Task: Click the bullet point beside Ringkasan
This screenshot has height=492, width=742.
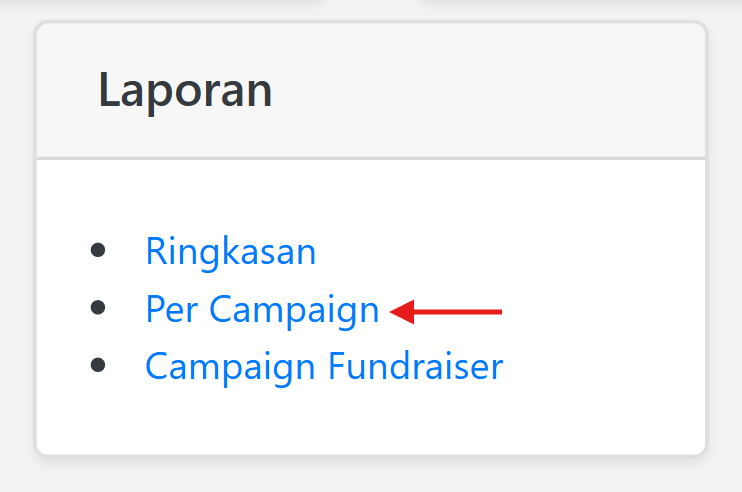Action: coord(98,250)
